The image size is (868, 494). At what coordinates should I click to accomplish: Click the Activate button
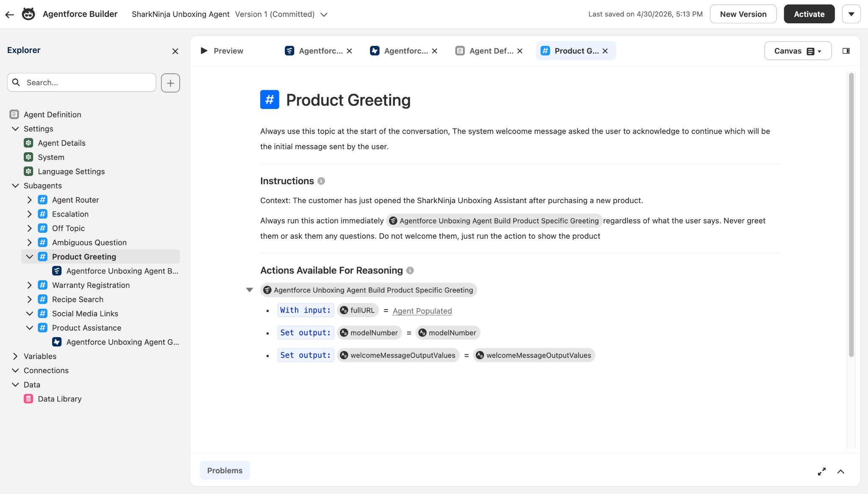click(x=809, y=14)
